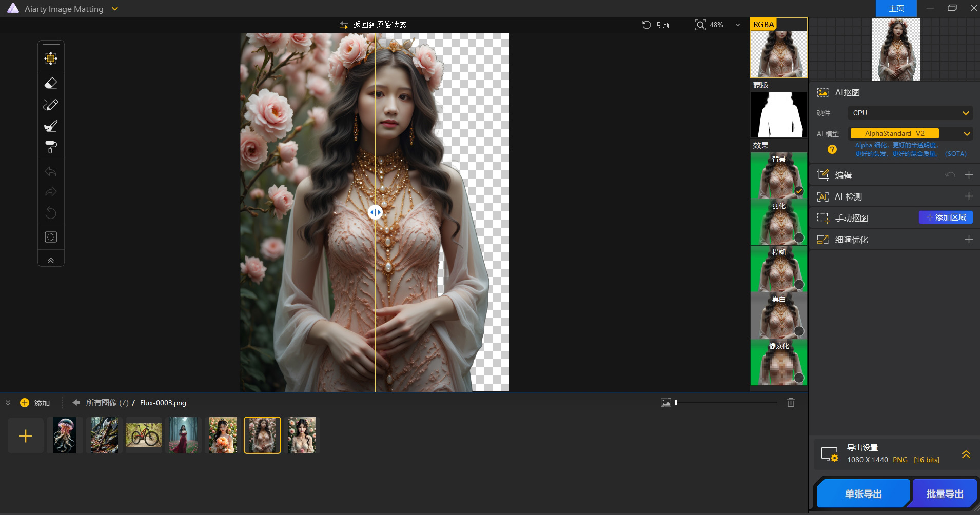Click the 刷新 refresh button
Viewport: 980px width, 515px height.
tap(656, 25)
